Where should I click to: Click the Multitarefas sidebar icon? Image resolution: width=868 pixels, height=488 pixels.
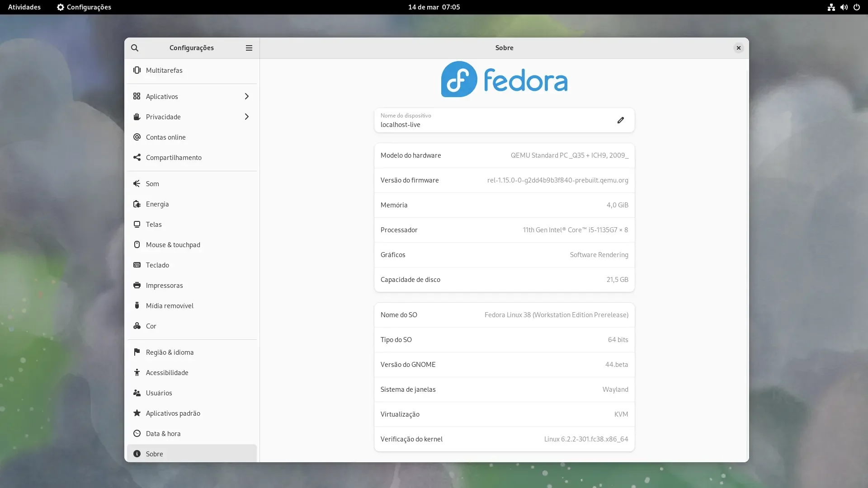click(x=137, y=70)
